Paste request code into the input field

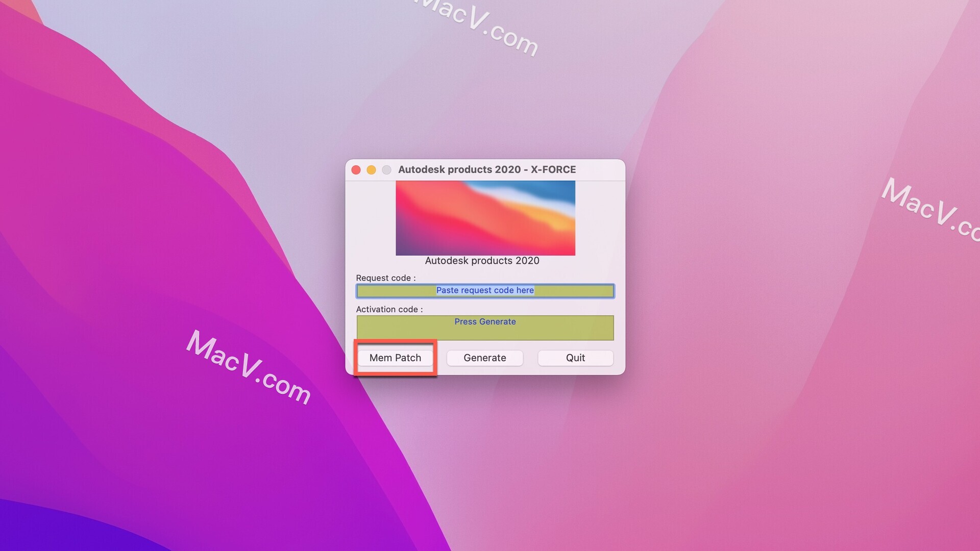pyautogui.click(x=484, y=290)
